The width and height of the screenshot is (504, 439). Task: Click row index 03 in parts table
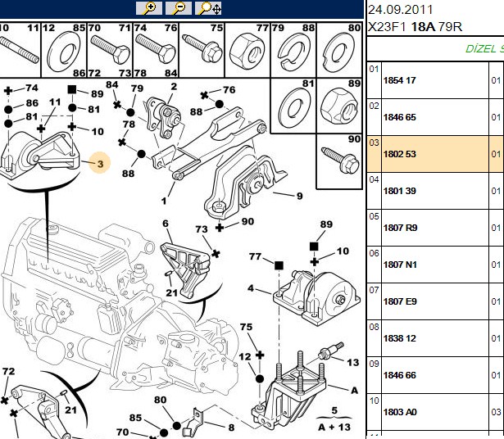point(375,143)
